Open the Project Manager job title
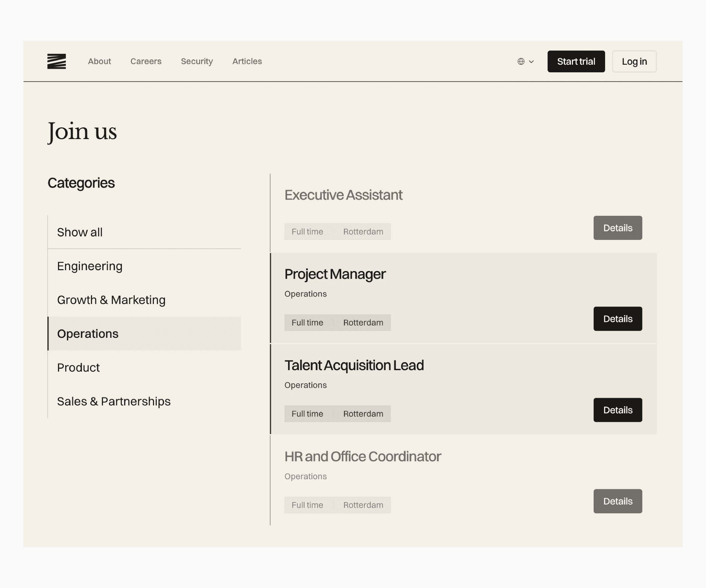This screenshot has width=706, height=588. pyautogui.click(x=335, y=274)
